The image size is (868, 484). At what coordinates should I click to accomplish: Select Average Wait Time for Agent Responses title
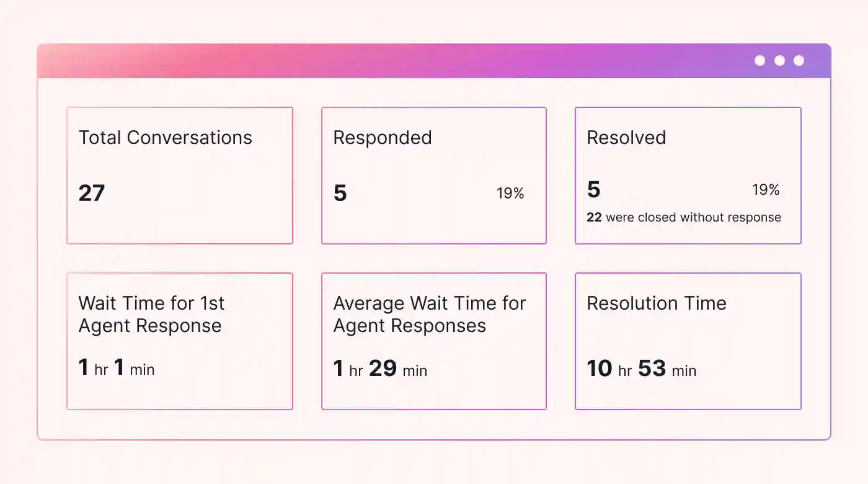coord(429,315)
